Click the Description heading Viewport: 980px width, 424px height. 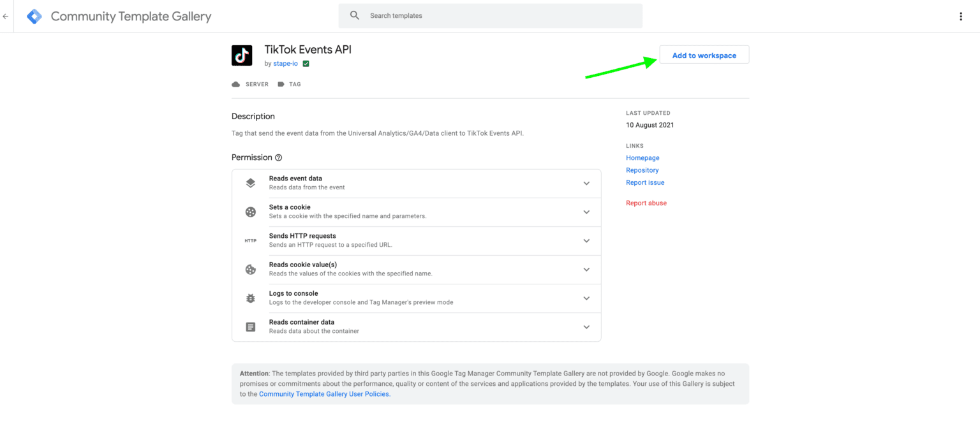coord(253,117)
